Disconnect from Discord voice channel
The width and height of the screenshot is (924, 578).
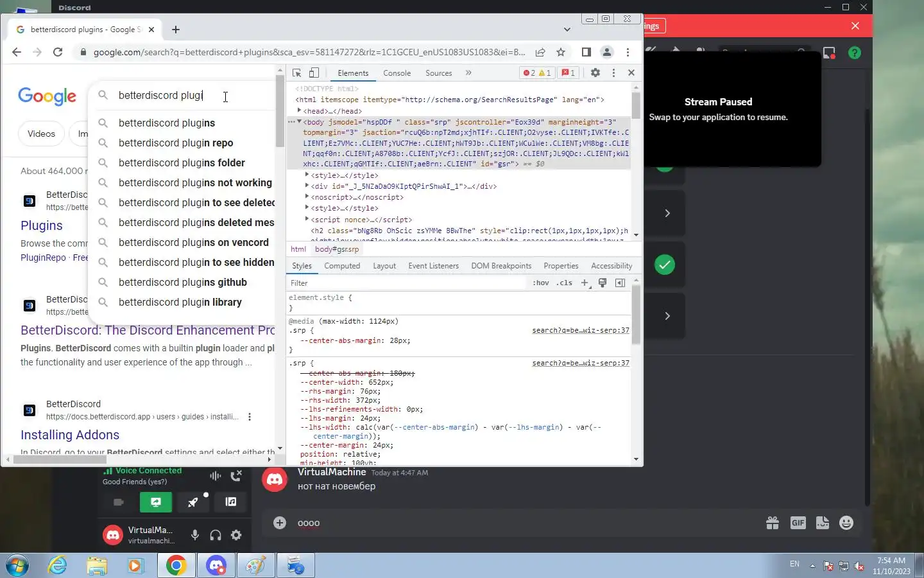(236, 475)
